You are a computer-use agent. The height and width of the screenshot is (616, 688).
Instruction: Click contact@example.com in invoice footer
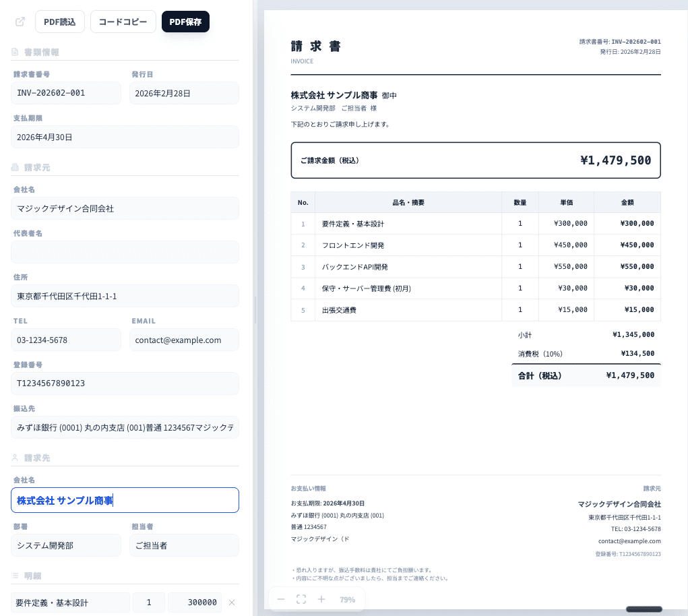pos(629,541)
